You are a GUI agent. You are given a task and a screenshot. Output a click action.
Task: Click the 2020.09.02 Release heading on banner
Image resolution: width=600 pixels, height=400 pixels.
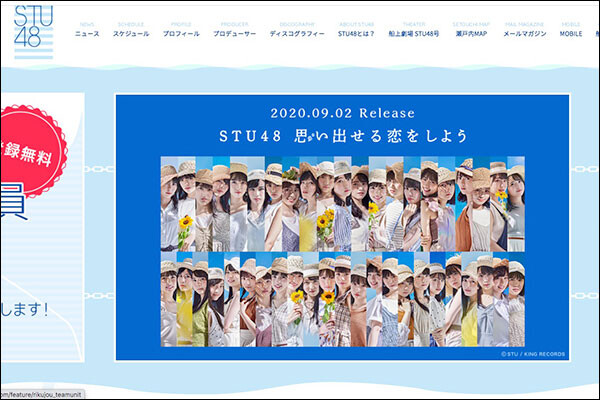click(343, 112)
